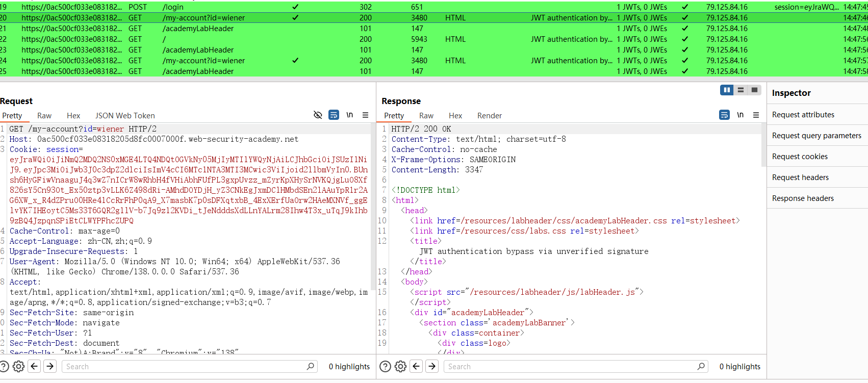The image size is (868, 383).
Task: Select the side-by-side layout icon
Action: (x=727, y=90)
